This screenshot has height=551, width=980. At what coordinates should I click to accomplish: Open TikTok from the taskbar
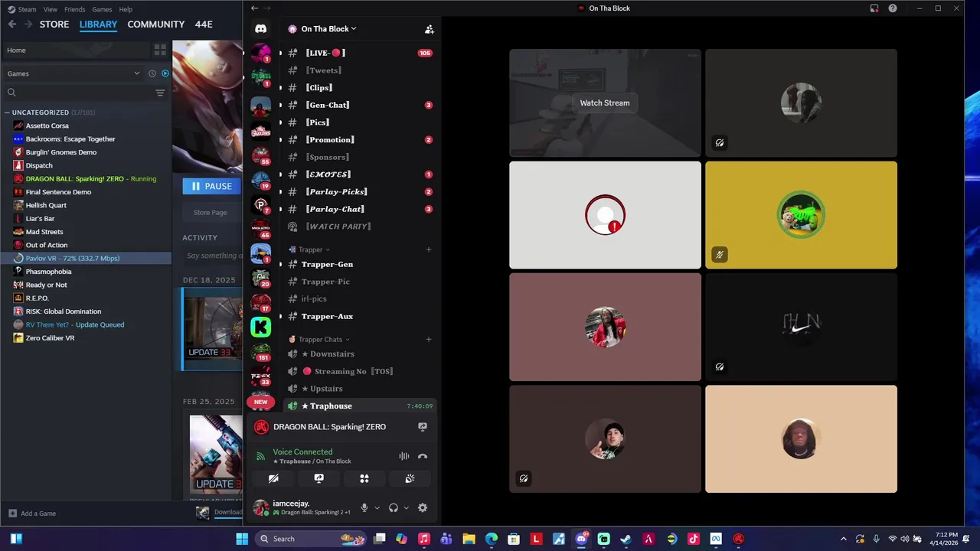pyautogui.click(x=694, y=539)
